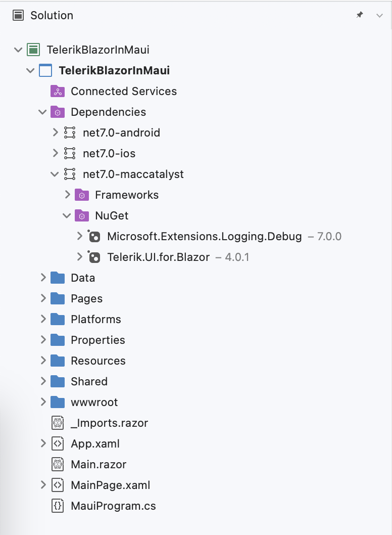
Task: Select the _Imports.razor file name
Action: 110,423
